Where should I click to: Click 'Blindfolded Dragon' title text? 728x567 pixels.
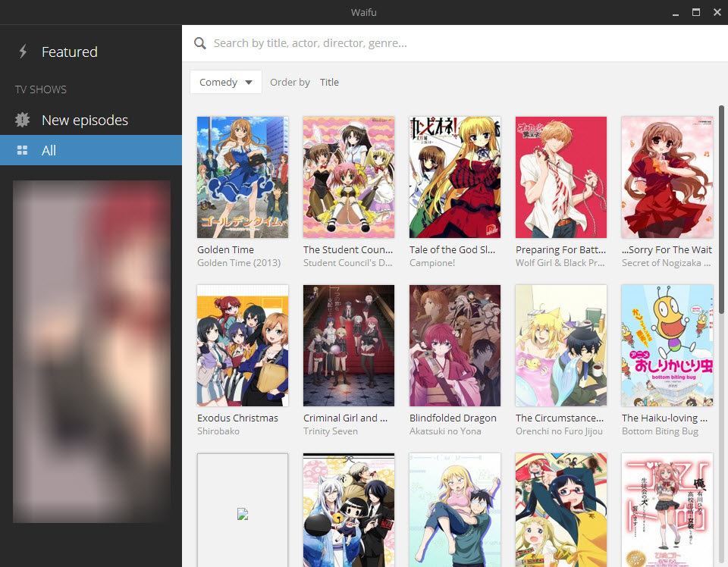[453, 418]
